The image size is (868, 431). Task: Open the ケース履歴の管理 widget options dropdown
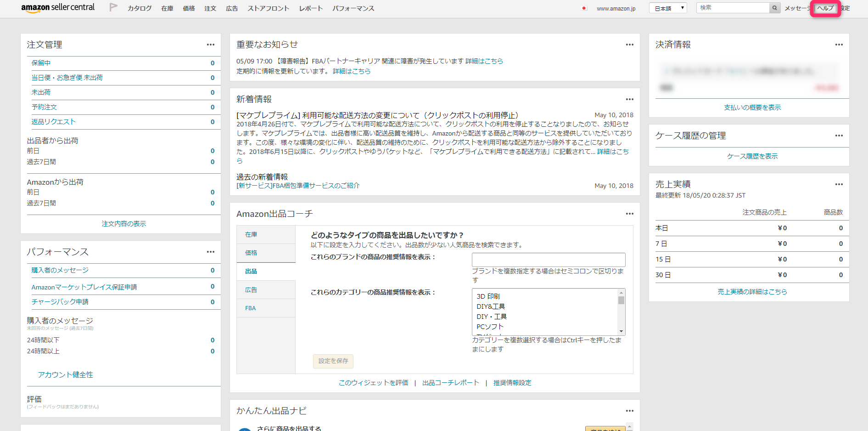pyautogui.click(x=839, y=136)
